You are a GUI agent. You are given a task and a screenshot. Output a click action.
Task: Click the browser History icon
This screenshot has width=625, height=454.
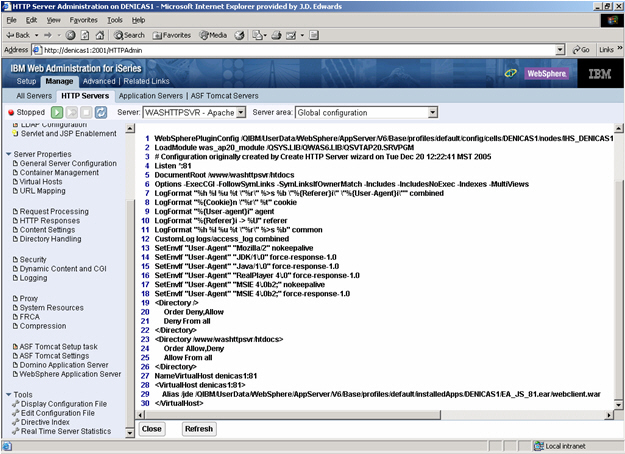coord(239,35)
